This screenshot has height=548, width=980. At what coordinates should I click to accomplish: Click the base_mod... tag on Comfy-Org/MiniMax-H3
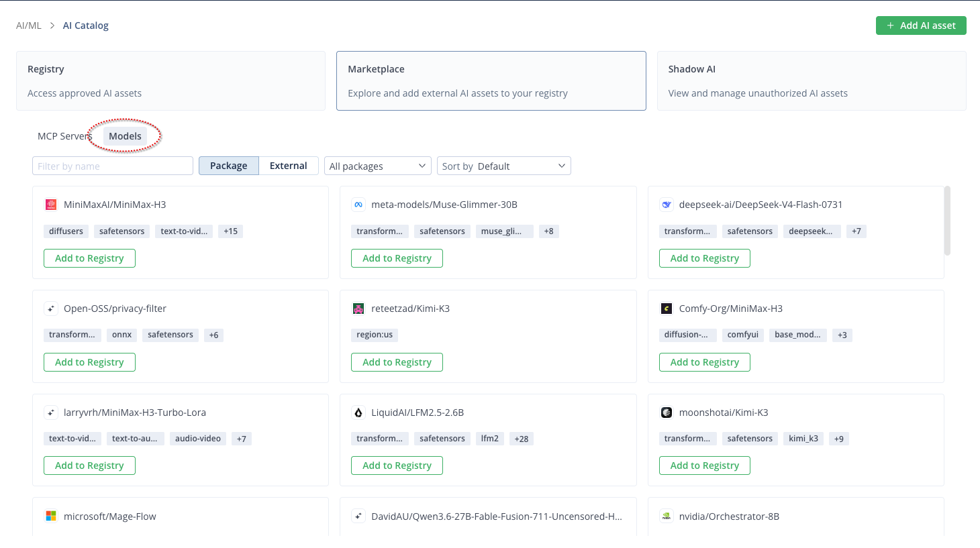tap(798, 335)
